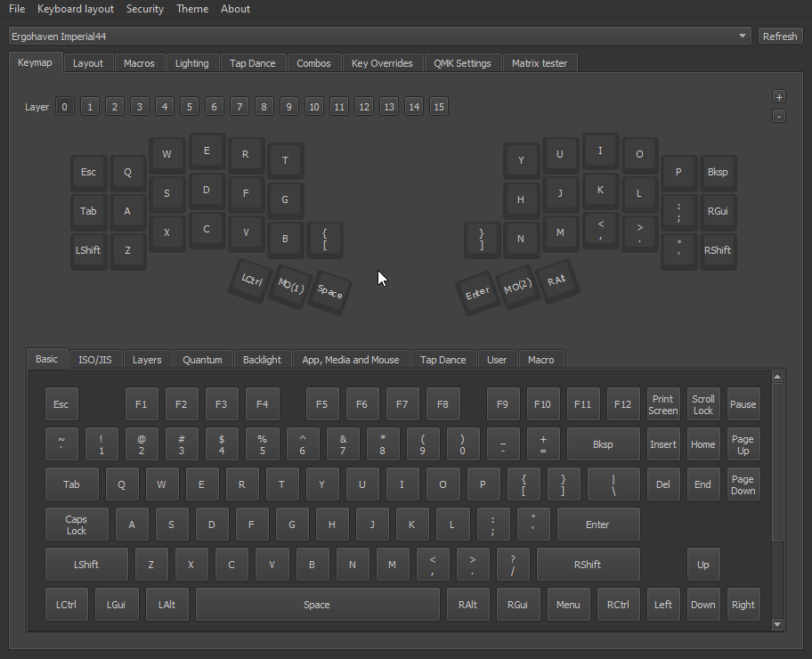Image resolution: width=812 pixels, height=659 pixels.
Task: Open the top Tap Dance tab
Action: pyautogui.click(x=252, y=63)
